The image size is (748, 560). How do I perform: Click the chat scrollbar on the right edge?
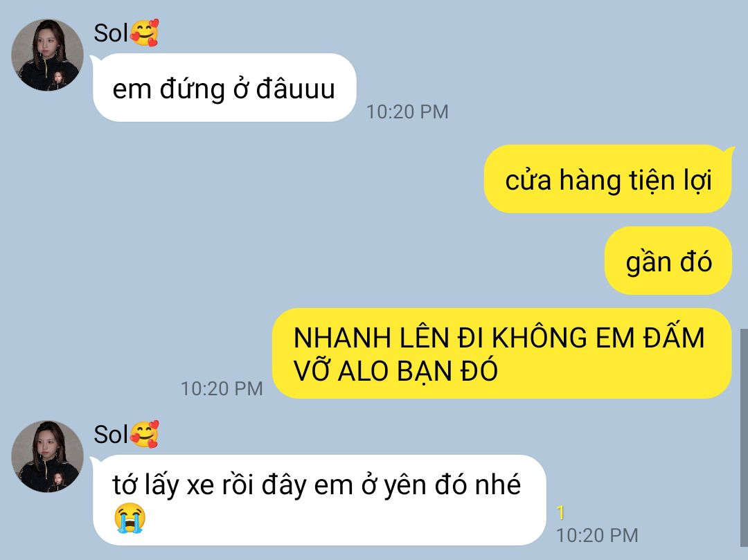click(x=744, y=437)
